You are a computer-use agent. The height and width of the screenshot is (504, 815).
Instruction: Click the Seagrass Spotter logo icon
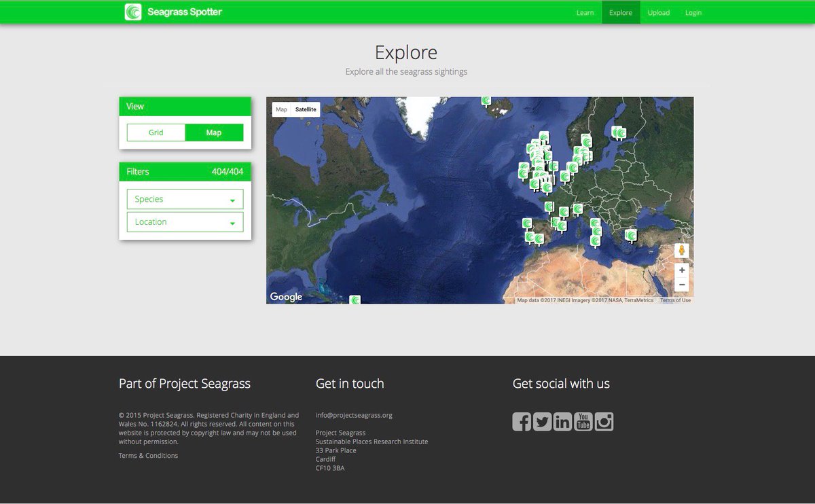coord(133,12)
